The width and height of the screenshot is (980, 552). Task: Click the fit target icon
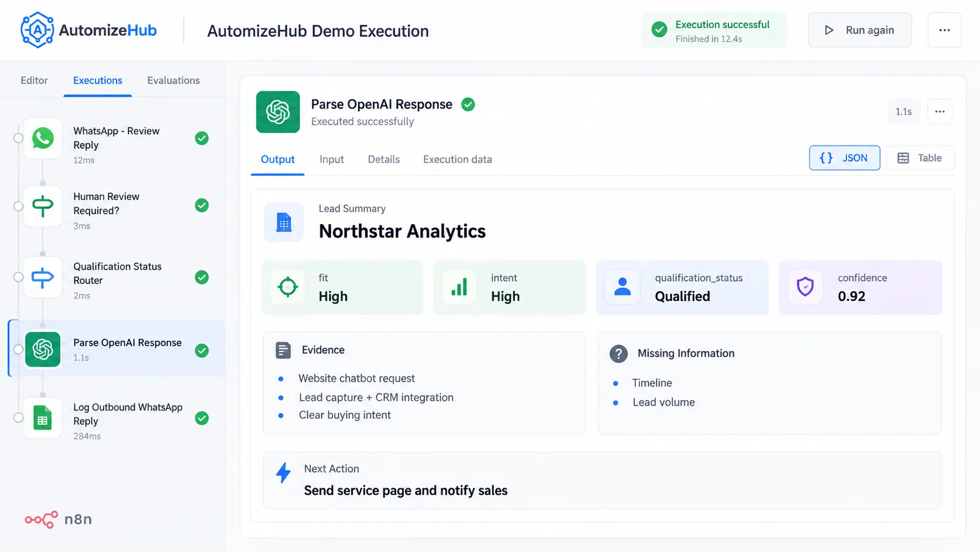[x=288, y=287]
